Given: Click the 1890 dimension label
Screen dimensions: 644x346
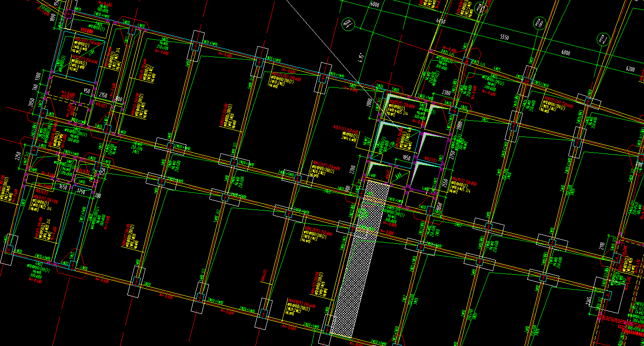Looking at the screenshot, I should click(53, 18).
